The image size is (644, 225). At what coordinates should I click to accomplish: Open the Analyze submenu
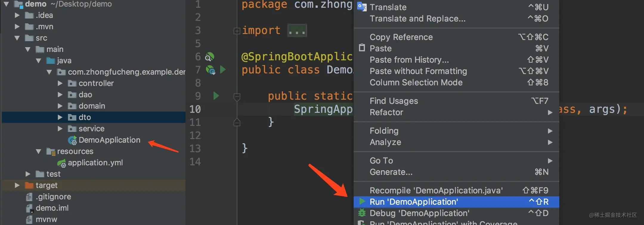(x=456, y=142)
